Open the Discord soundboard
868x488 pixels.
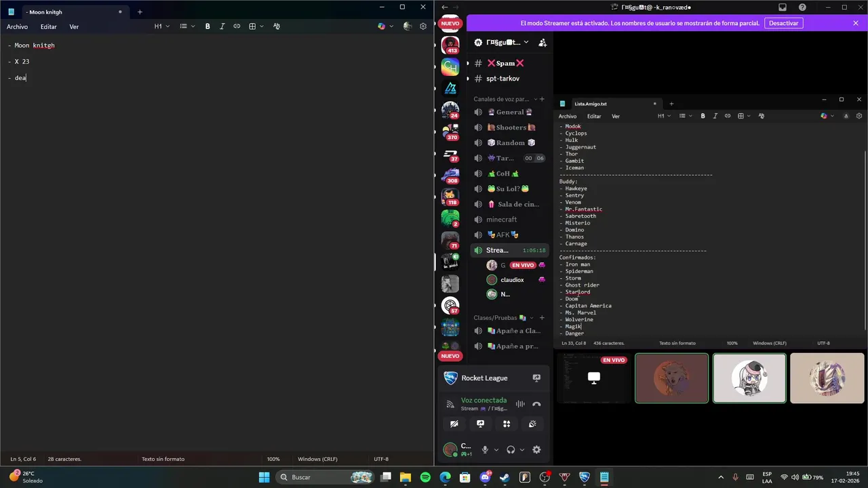pos(533,424)
